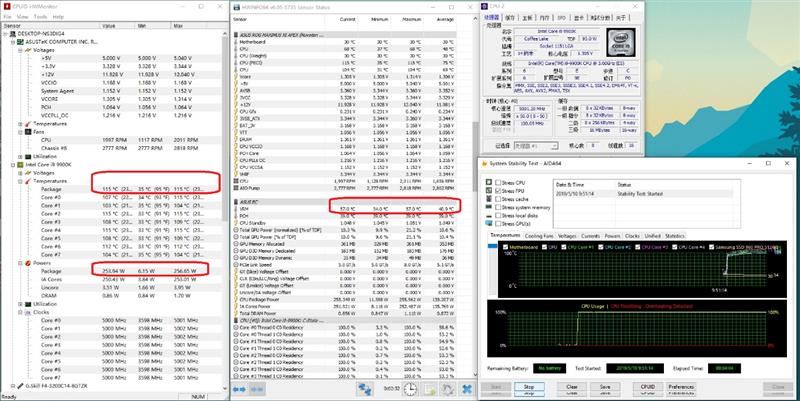Click HWMonitor vertical scrollbar
This screenshot has height=401, width=800.
[x=225, y=128]
